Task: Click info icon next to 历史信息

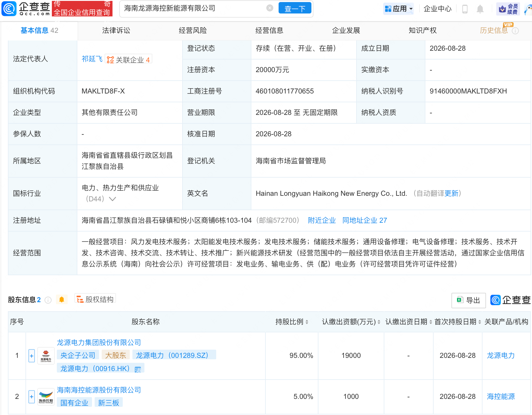Action: pos(515,31)
